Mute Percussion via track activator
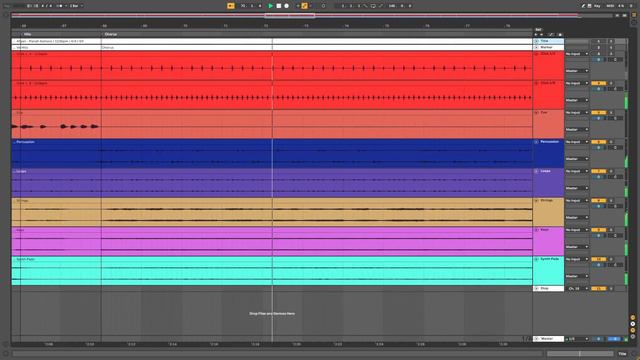This screenshot has width=640, height=360. (599, 142)
